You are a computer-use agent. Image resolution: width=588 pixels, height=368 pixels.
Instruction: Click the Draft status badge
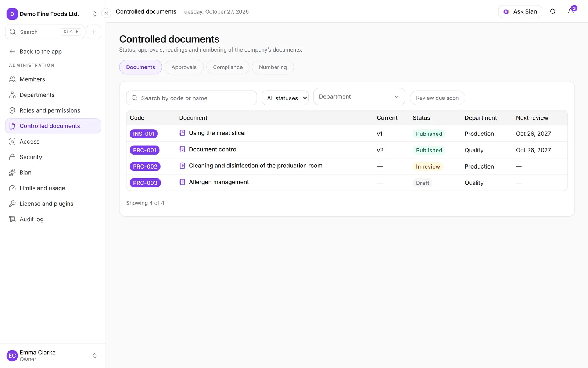(422, 183)
